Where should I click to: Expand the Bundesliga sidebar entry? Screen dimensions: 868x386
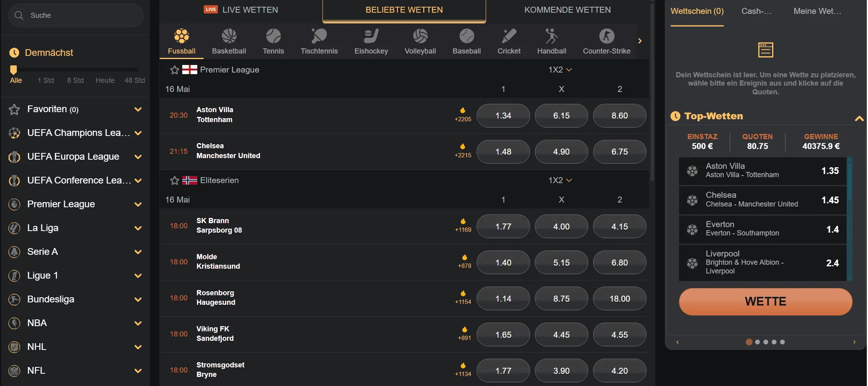pyautogui.click(x=138, y=300)
